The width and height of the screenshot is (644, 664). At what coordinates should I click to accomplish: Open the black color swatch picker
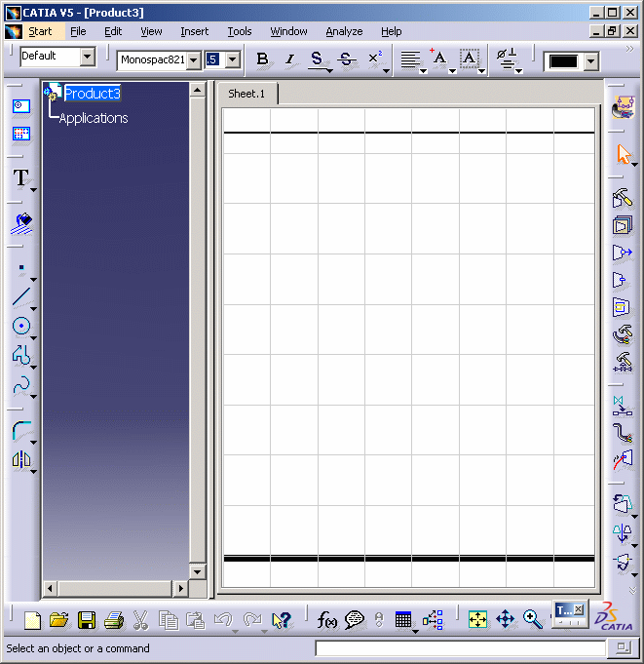click(x=590, y=61)
